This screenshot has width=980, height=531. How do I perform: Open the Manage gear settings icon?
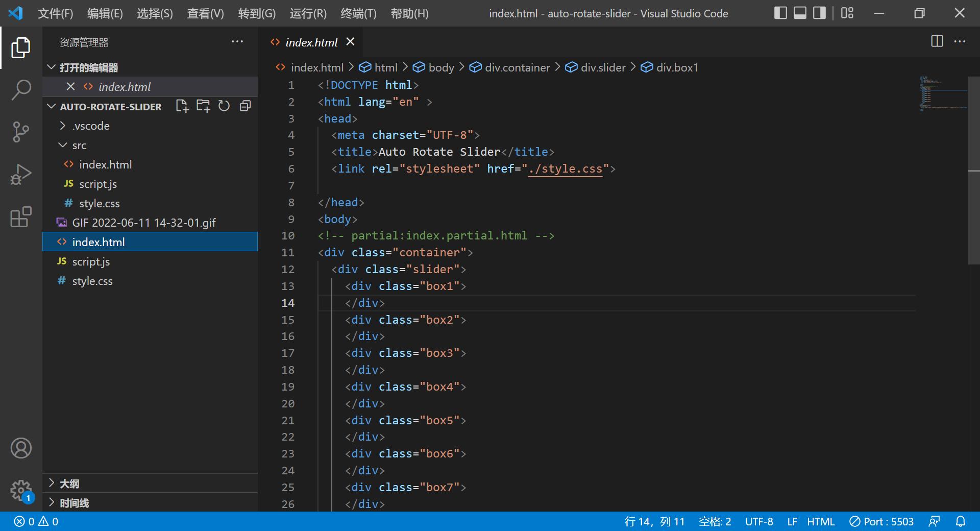[21, 491]
